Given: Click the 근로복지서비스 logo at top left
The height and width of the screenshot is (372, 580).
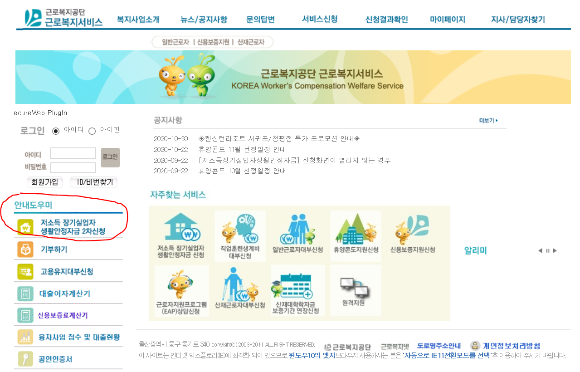Looking at the screenshot, I should pyautogui.click(x=63, y=18).
